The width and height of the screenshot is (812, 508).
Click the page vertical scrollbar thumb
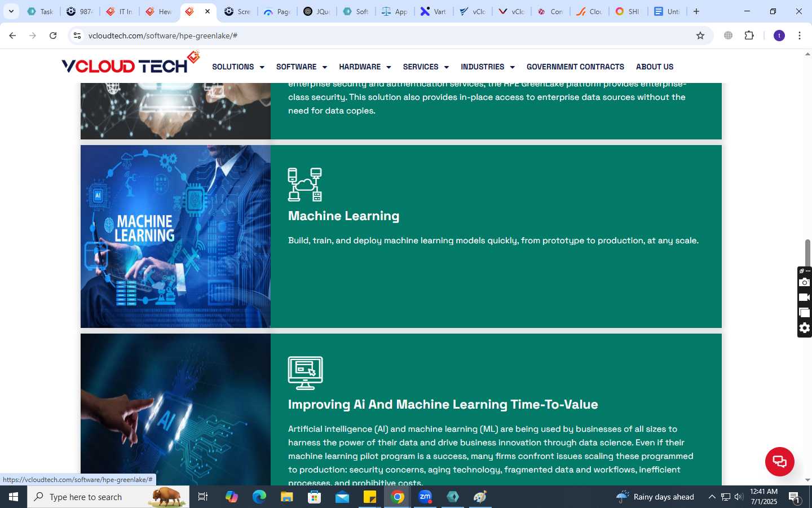tap(807, 252)
